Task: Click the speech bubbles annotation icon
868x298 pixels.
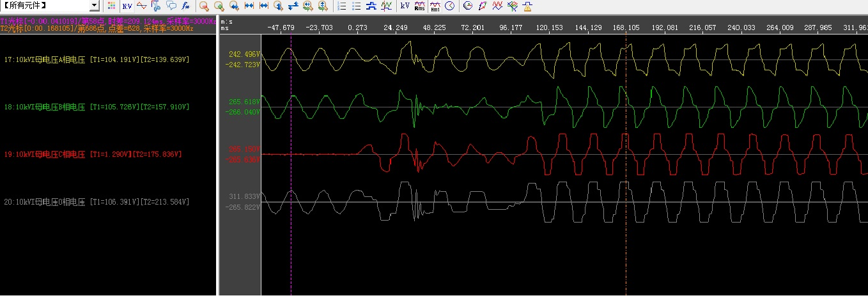Action: (x=171, y=6)
